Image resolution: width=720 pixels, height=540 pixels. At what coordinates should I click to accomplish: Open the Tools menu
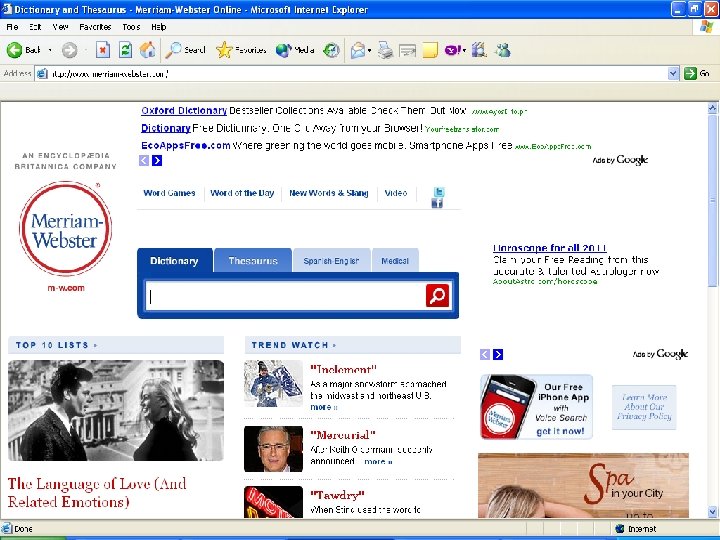tap(131, 27)
